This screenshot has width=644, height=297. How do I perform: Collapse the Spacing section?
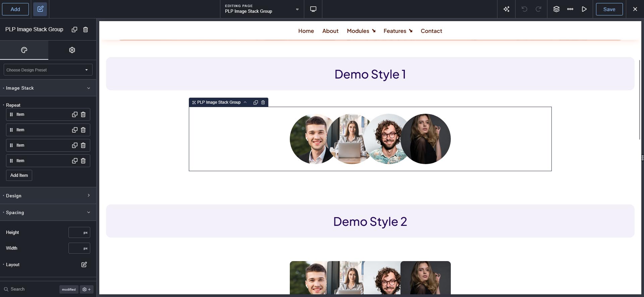(48, 212)
